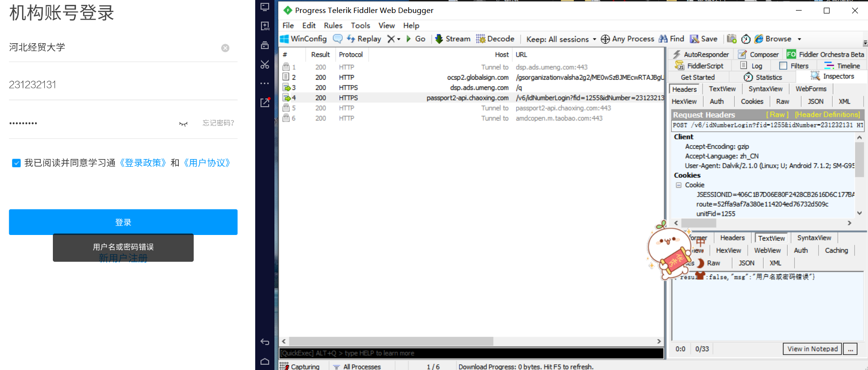Click emulator printer-like sidebar icon

coord(265,45)
